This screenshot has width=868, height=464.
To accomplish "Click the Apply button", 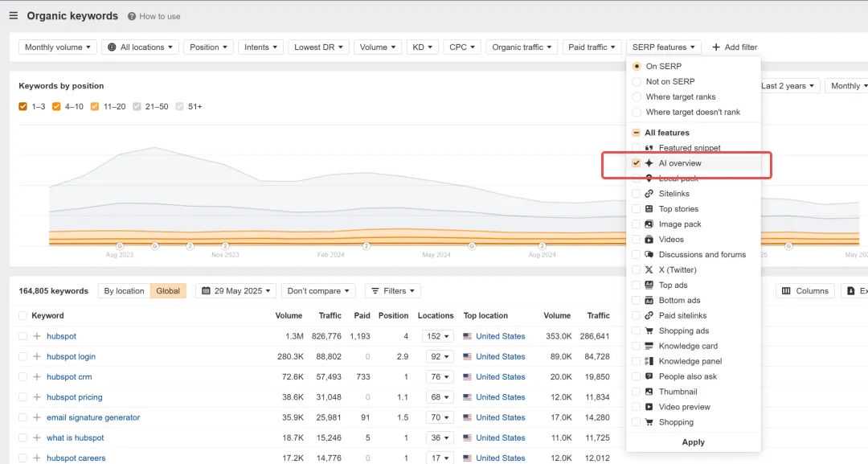I will 693,441.
